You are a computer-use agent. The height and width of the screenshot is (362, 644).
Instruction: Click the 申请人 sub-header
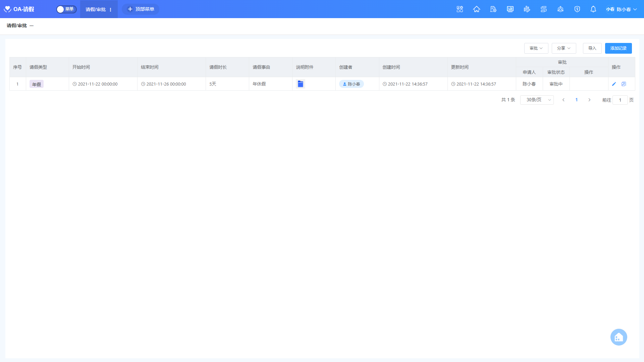[x=529, y=72]
